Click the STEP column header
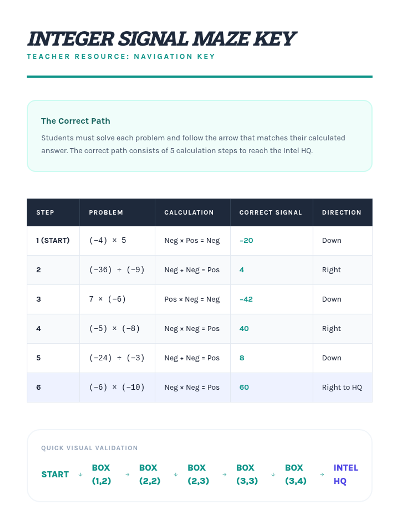Viewport: 399px width, 532px height. click(45, 212)
